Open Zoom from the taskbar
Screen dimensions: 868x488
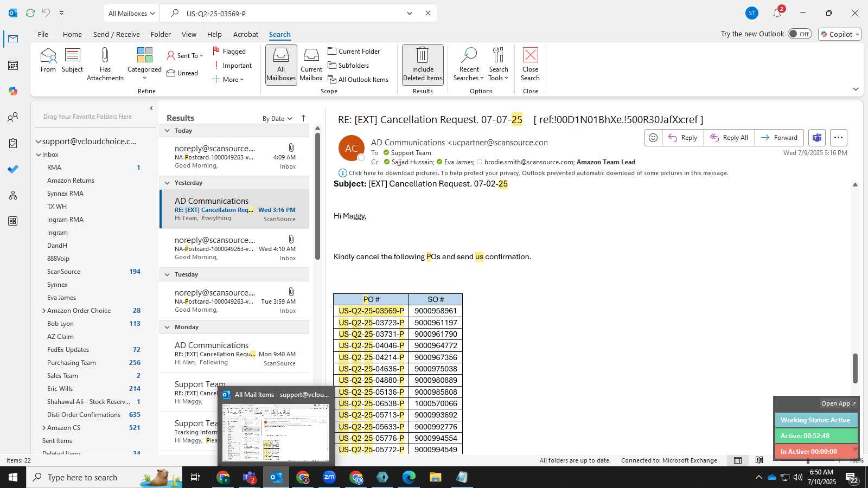[x=329, y=477]
